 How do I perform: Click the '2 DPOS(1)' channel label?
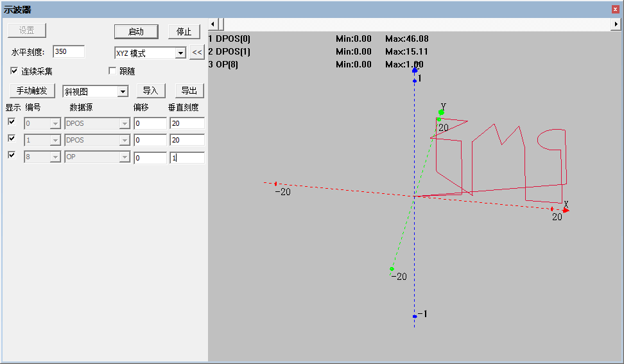(x=229, y=52)
